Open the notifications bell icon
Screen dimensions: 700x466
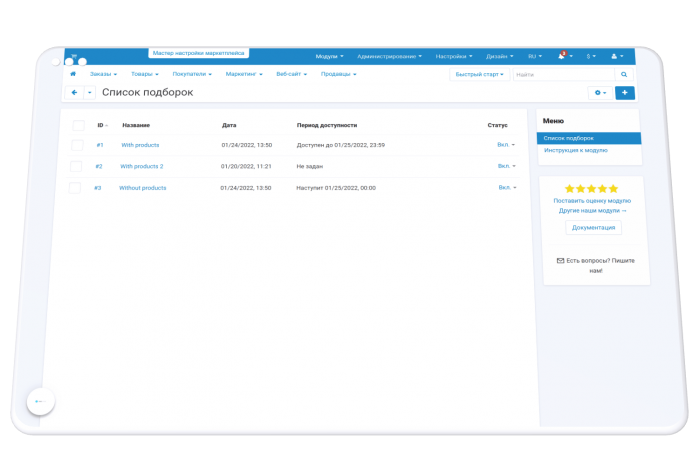coord(562,56)
